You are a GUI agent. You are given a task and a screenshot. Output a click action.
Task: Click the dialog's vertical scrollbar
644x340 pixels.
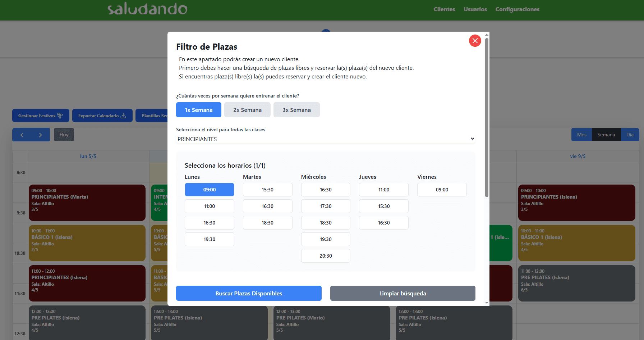pyautogui.click(x=487, y=119)
